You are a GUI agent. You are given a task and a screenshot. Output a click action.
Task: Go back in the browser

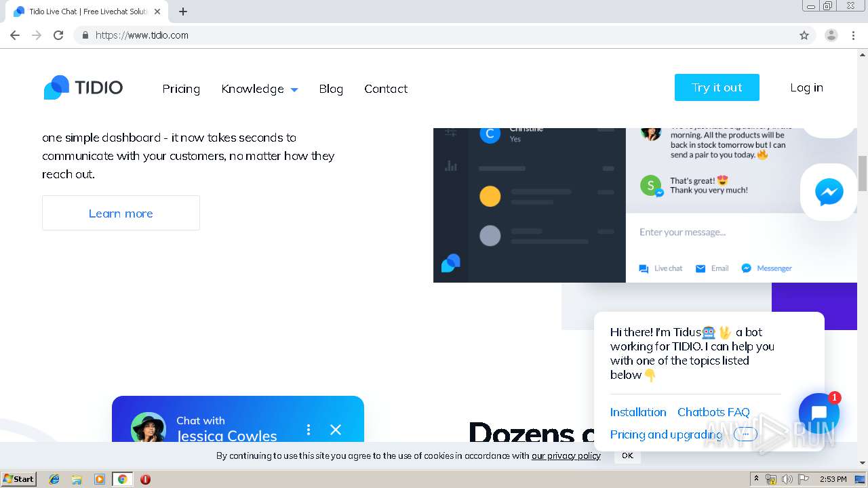(15, 35)
